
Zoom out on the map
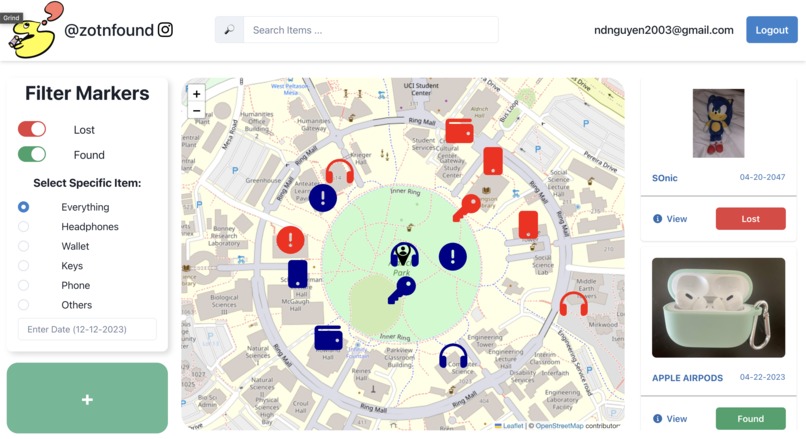tap(196, 111)
